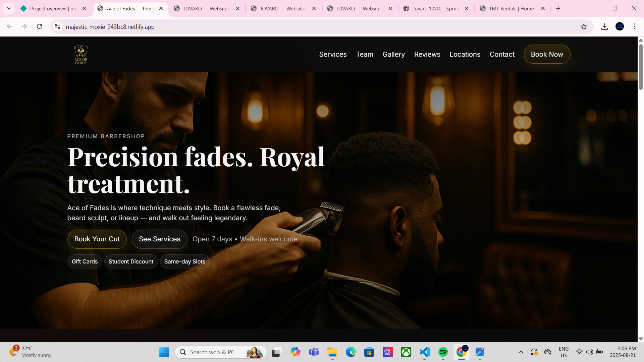The image size is (644, 362).
Task: Open Visual Studio Code from taskbar
Action: 424,352
